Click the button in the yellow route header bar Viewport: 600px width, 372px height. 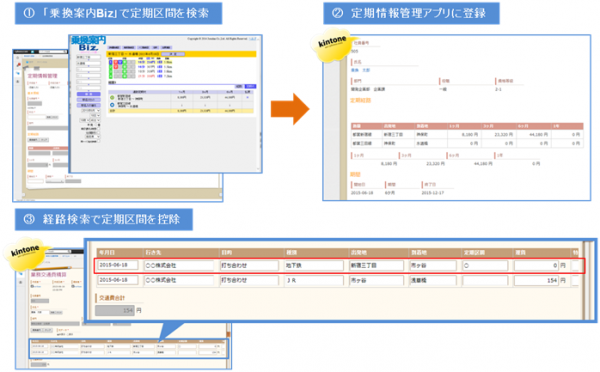click(173, 54)
